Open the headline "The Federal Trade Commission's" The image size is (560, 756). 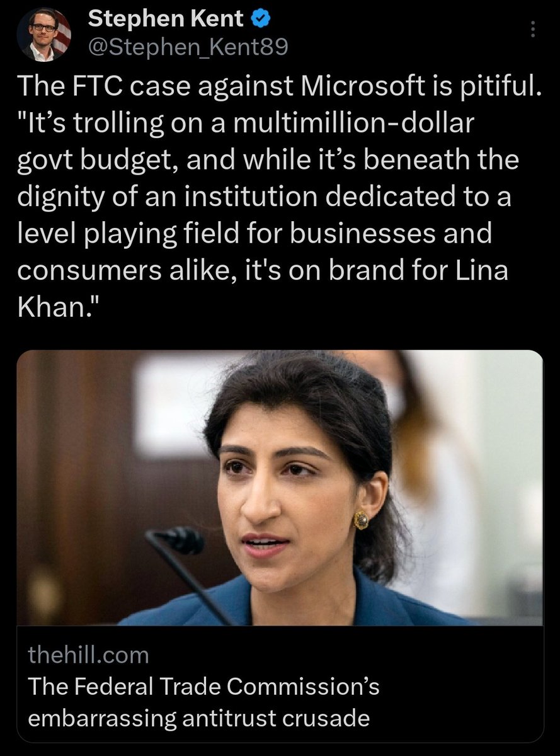[204, 687]
